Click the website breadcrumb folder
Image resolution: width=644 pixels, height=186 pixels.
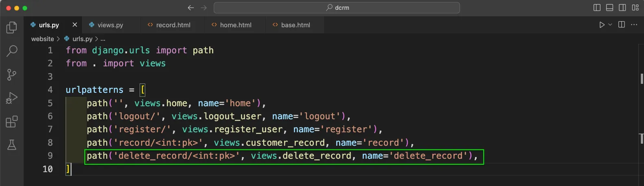click(x=42, y=39)
